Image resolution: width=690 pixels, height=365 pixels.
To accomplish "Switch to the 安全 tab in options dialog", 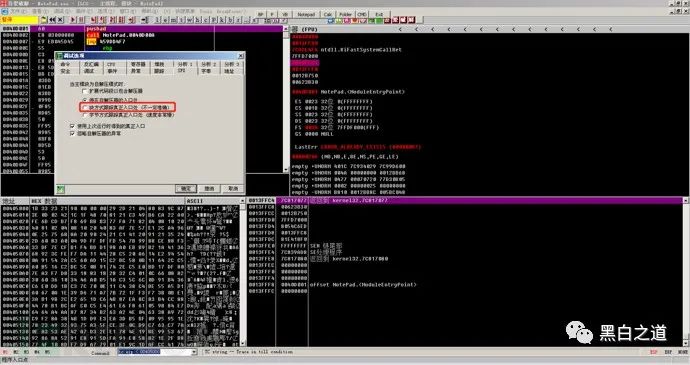I will [x=66, y=71].
